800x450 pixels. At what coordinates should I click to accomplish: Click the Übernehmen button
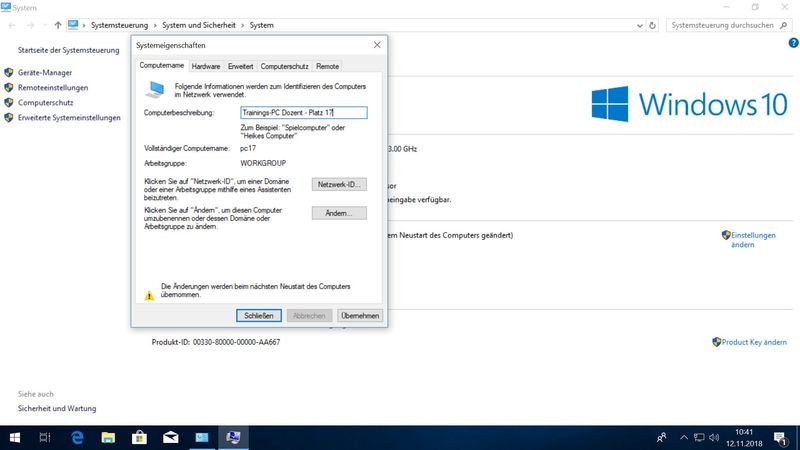click(360, 316)
